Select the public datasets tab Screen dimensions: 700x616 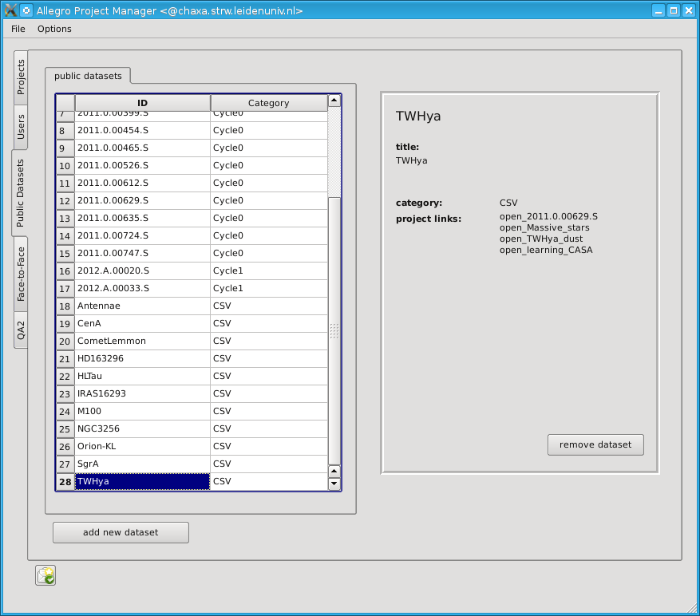(x=88, y=76)
